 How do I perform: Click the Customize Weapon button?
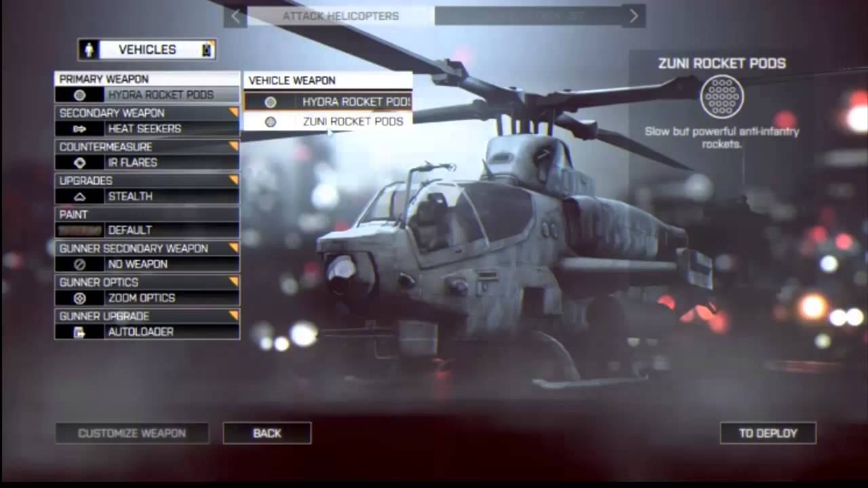point(132,433)
